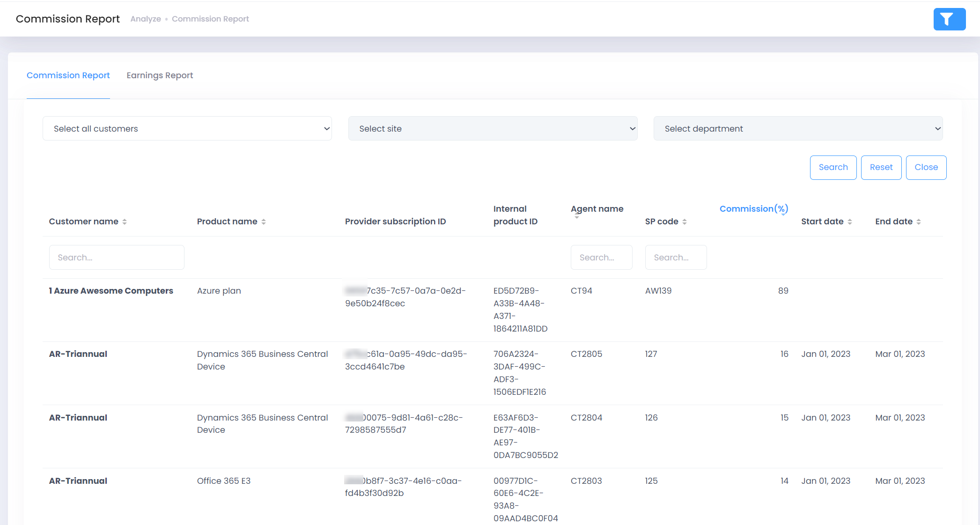Open the Select all customers dropdown
980x525 pixels.
click(187, 128)
